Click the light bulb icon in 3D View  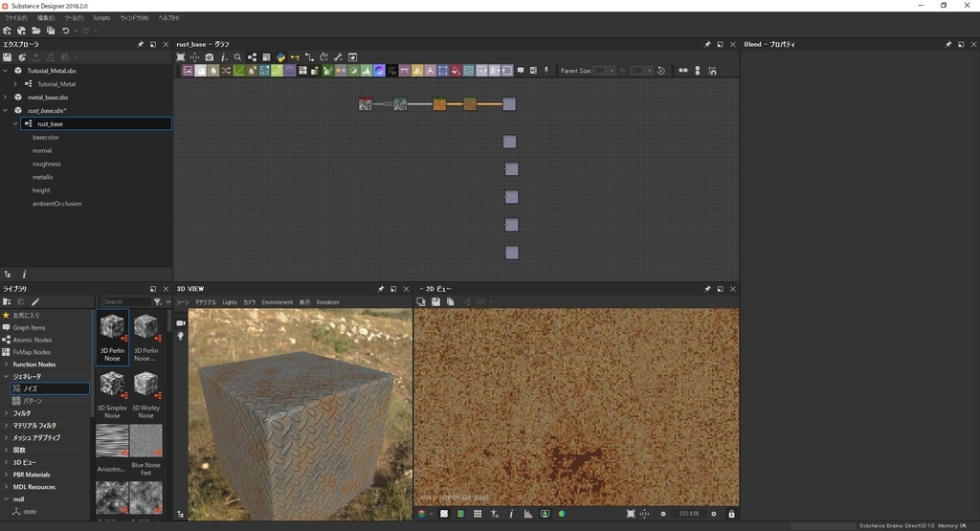(x=181, y=336)
